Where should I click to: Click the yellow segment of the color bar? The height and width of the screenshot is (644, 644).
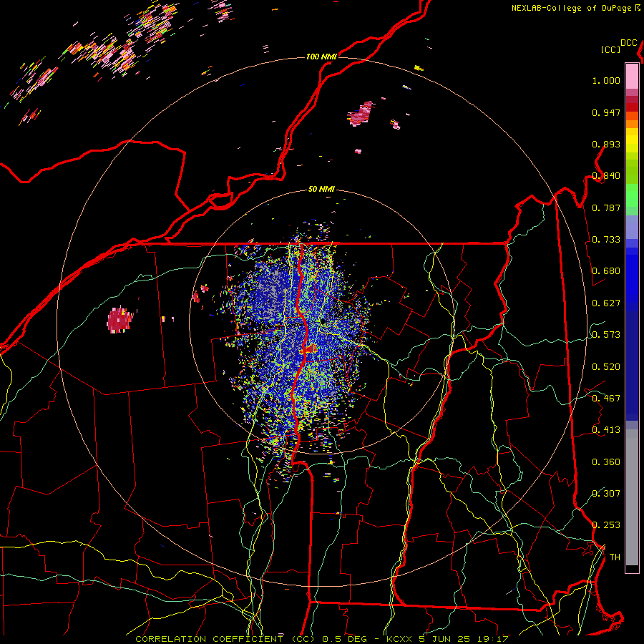tap(632, 141)
